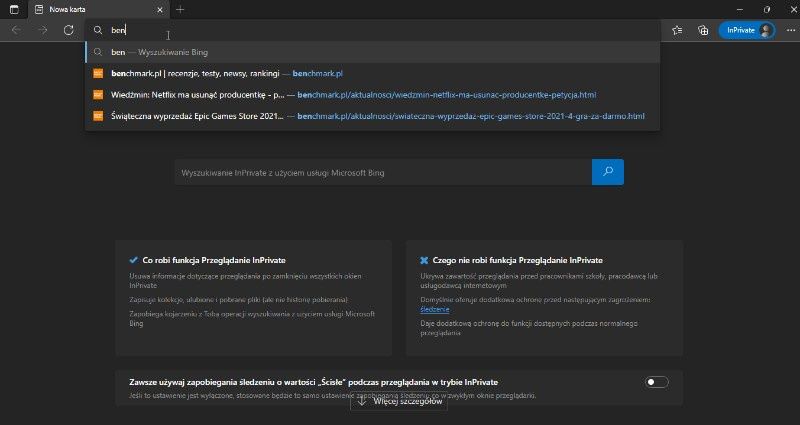The image size is (800, 425).
Task: Go back using the back arrow
Action: pyautogui.click(x=16, y=30)
